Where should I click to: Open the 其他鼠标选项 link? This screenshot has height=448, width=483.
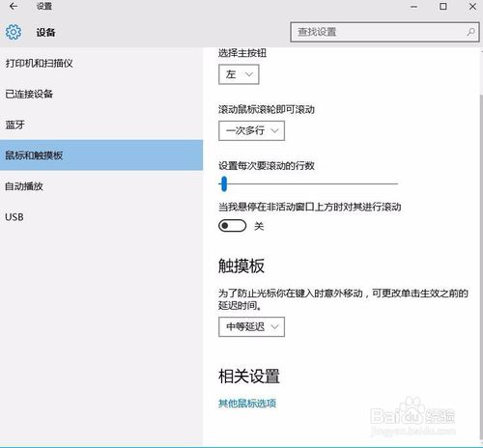[247, 403]
